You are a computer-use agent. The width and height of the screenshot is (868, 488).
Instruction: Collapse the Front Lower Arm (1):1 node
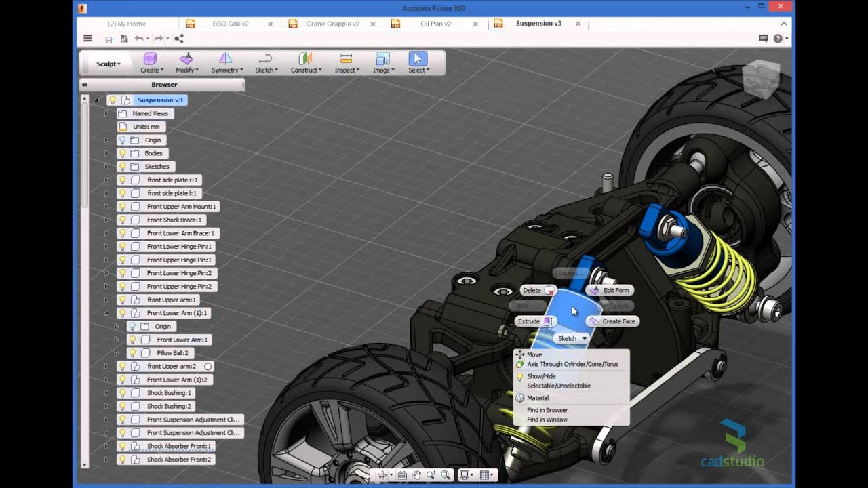pos(106,313)
